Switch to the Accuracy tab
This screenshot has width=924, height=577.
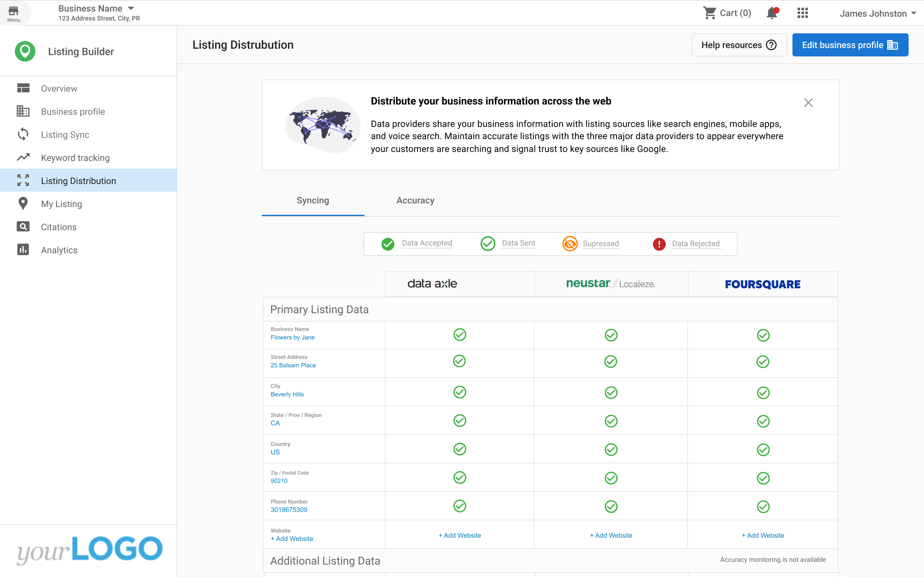click(x=415, y=200)
